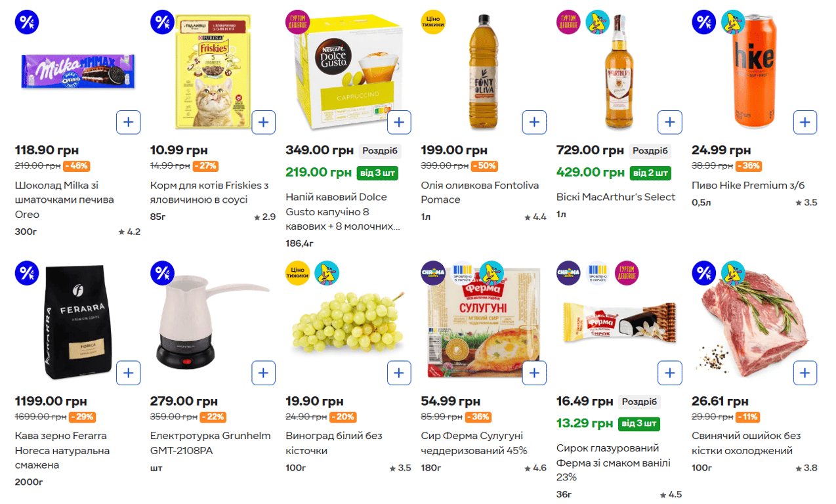Add Friskies cat food to cart
836x504 pixels.
pos(264,122)
